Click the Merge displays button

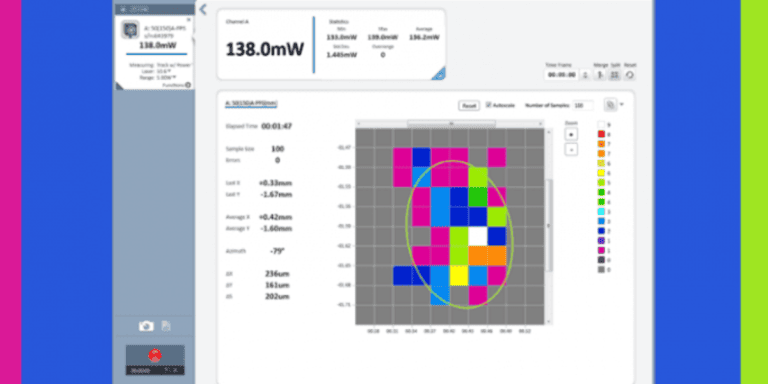click(600, 75)
